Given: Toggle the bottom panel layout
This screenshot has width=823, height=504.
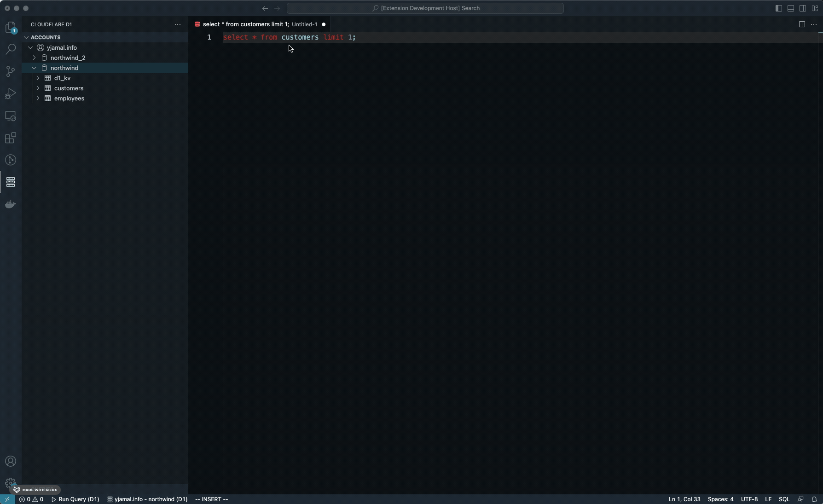Looking at the screenshot, I should 791,8.
